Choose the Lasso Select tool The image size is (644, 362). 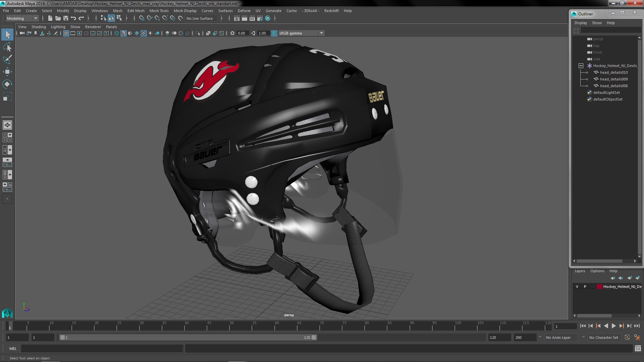click(7, 47)
